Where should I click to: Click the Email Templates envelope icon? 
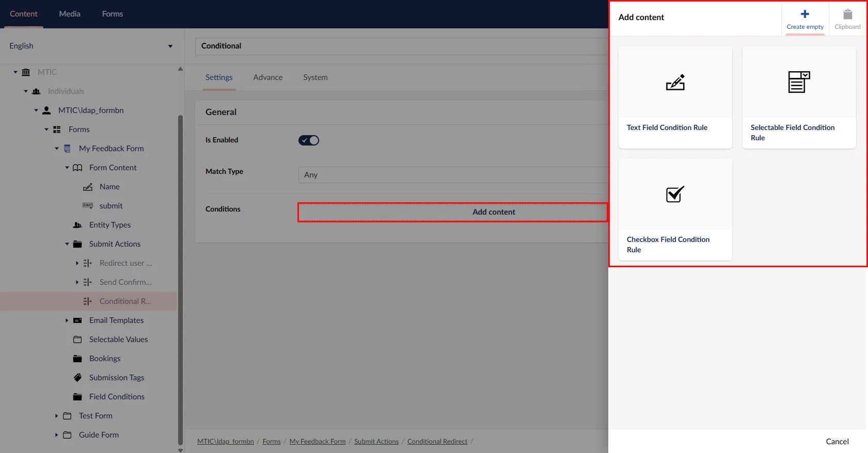point(77,320)
